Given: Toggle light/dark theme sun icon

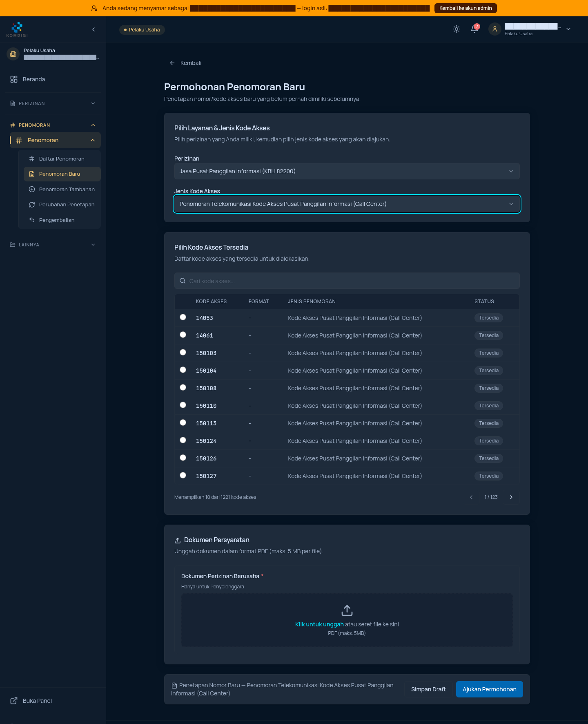Looking at the screenshot, I should 457,29.
